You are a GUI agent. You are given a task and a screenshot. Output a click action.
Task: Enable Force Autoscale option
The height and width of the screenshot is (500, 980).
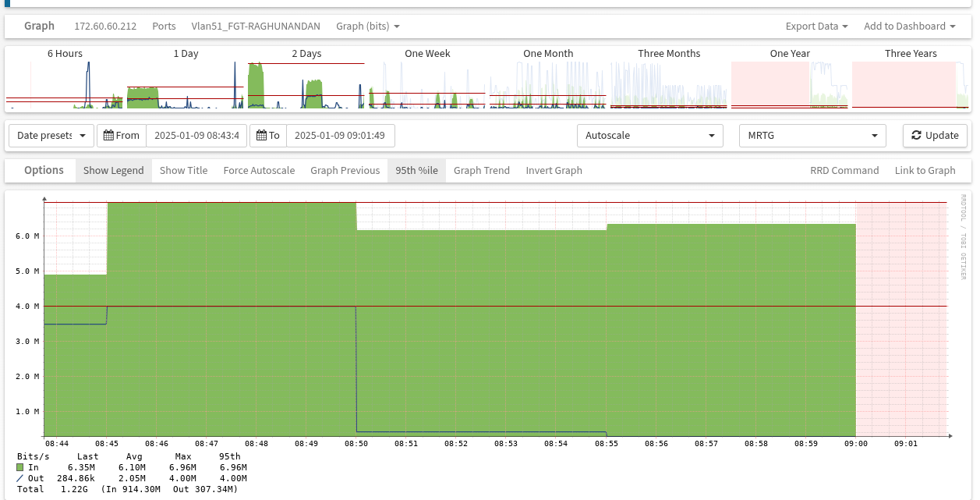pos(259,171)
